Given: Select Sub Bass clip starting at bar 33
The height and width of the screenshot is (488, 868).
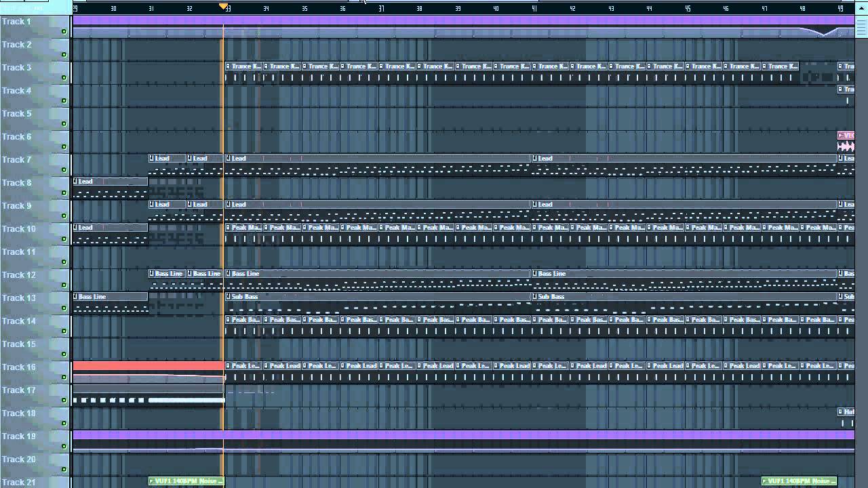Looking at the screenshot, I should point(378,303).
